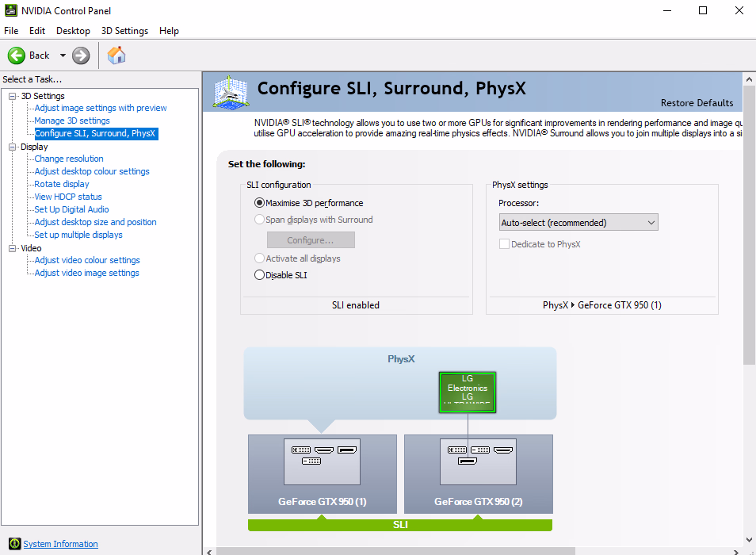
Task: Open the PhysX Processor dropdown
Action: [578, 223]
